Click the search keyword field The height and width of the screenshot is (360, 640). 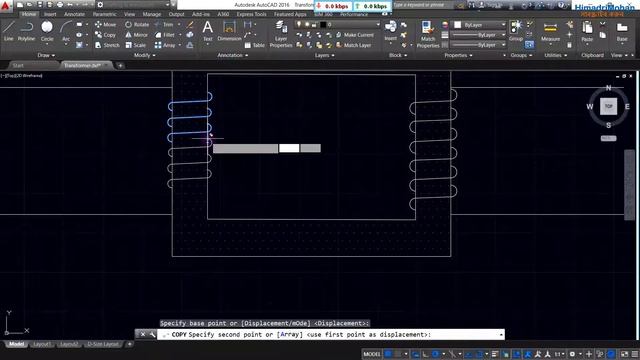tap(423, 5)
